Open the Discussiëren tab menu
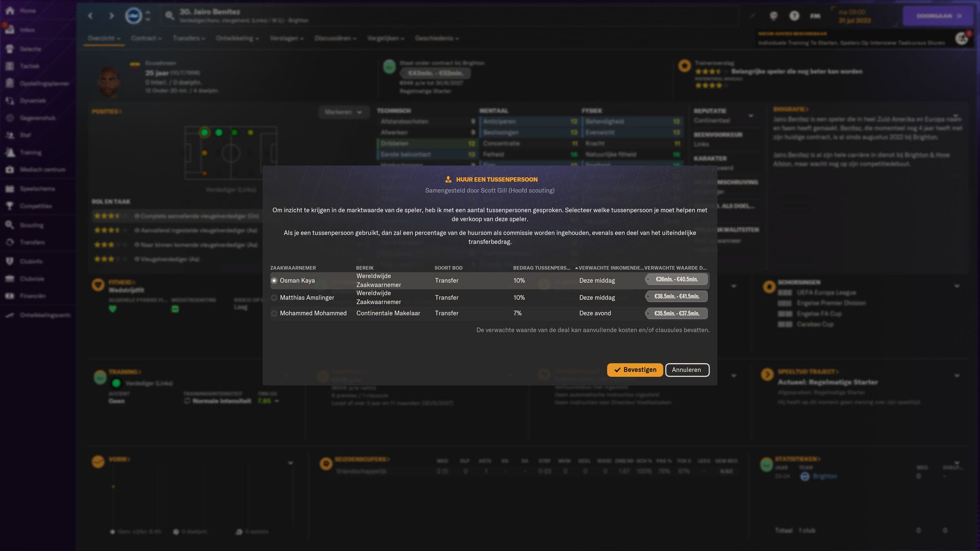This screenshot has height=551, width=980. coord(335,38)
